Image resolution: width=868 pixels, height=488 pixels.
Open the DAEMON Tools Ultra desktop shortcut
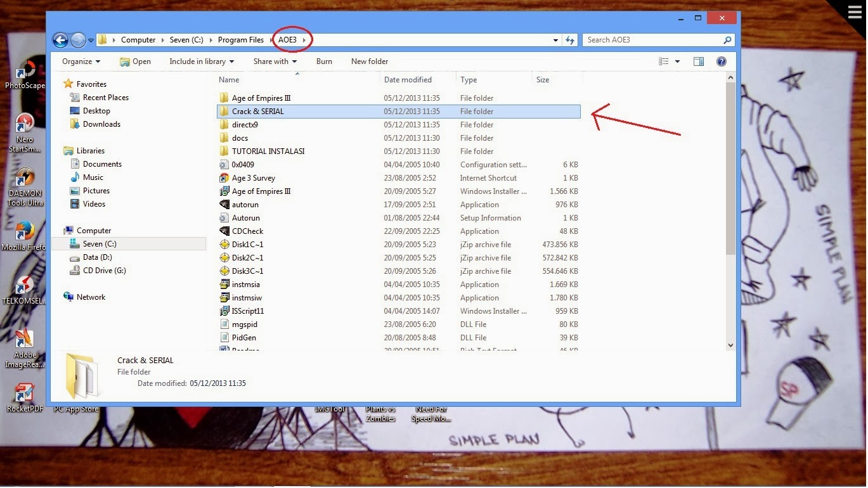click(x=25, y=187)
